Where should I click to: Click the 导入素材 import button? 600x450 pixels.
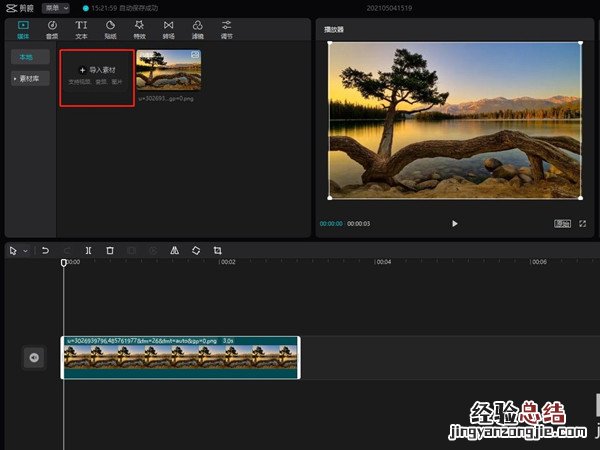pyautogui.click(x=97, y=71)
